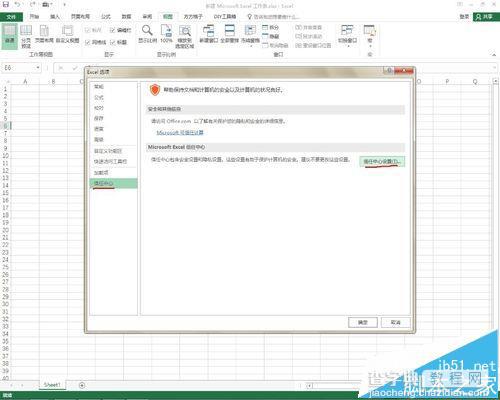Switch to the 数据 Data tab

[x=126, y=17]
